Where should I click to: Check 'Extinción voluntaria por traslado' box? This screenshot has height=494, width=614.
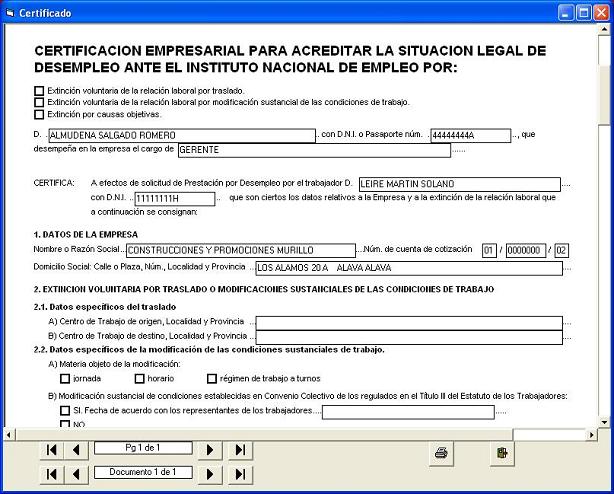coord(39,91)
